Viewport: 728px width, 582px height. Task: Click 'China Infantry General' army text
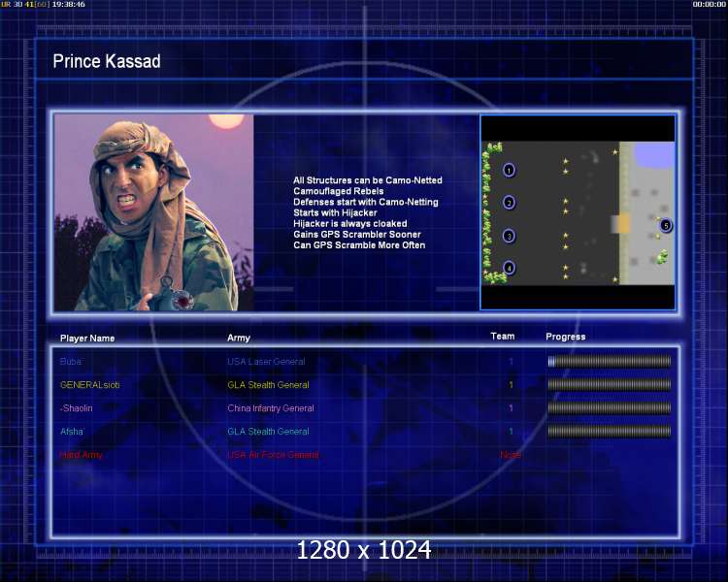click(271, 408)
